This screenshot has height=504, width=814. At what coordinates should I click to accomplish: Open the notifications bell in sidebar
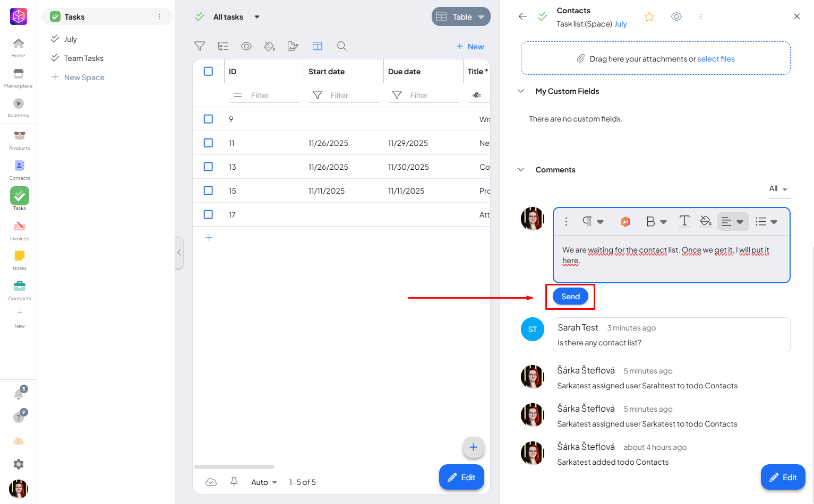[19, 394]
